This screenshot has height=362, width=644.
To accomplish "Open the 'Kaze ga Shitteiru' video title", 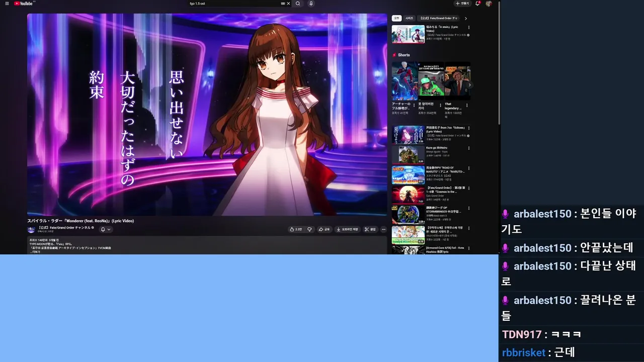I will (436, 148).
